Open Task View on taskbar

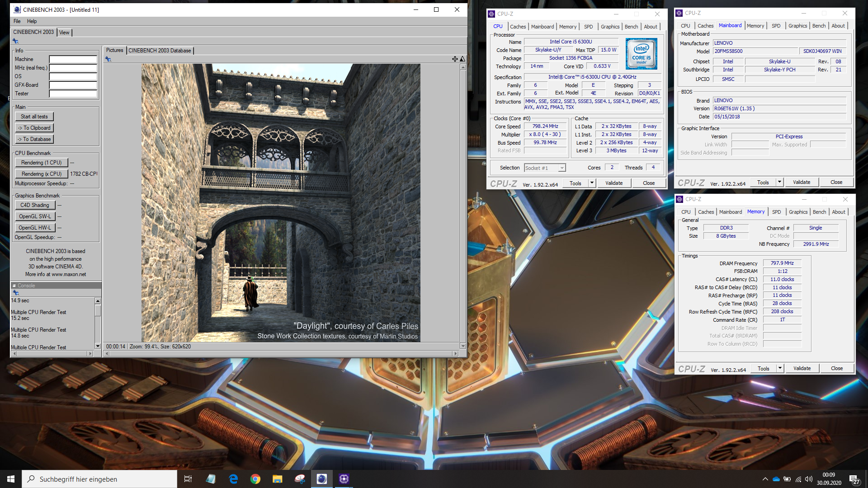pyautogui.click(x=188, y=479)
